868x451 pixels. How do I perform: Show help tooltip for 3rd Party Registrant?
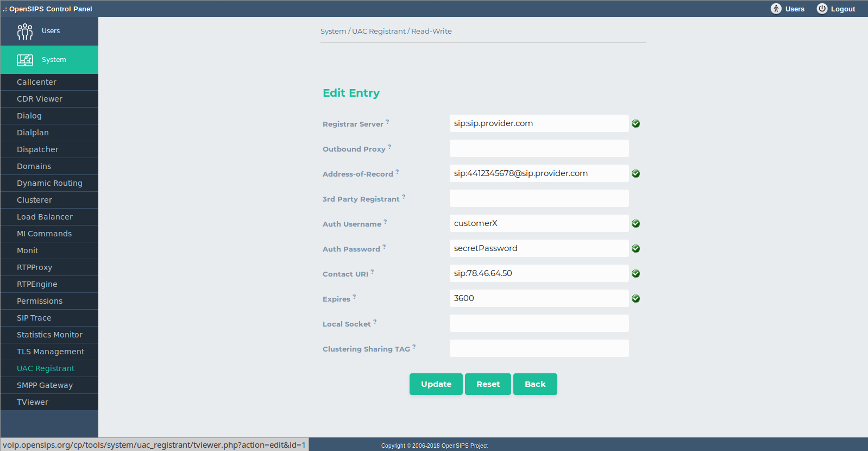404,197
